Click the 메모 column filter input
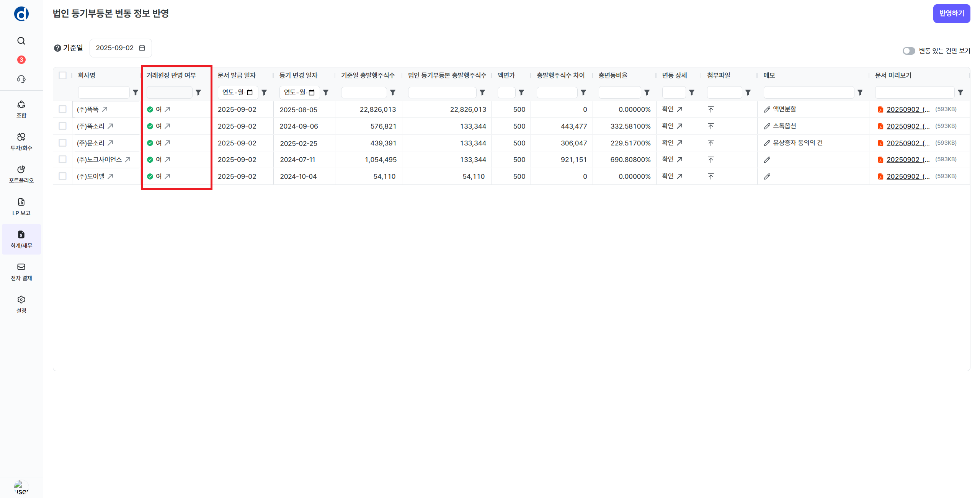 click(x=808, y=93)
